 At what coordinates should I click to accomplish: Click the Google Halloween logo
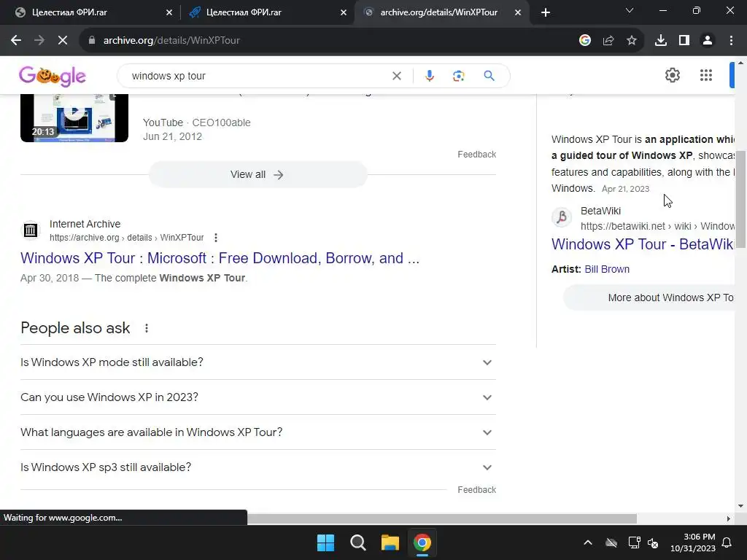pyautogui.click(x=53, y=76)
